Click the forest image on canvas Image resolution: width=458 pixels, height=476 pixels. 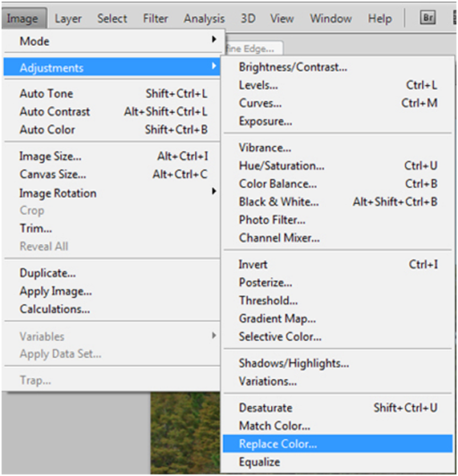[185, 433]
